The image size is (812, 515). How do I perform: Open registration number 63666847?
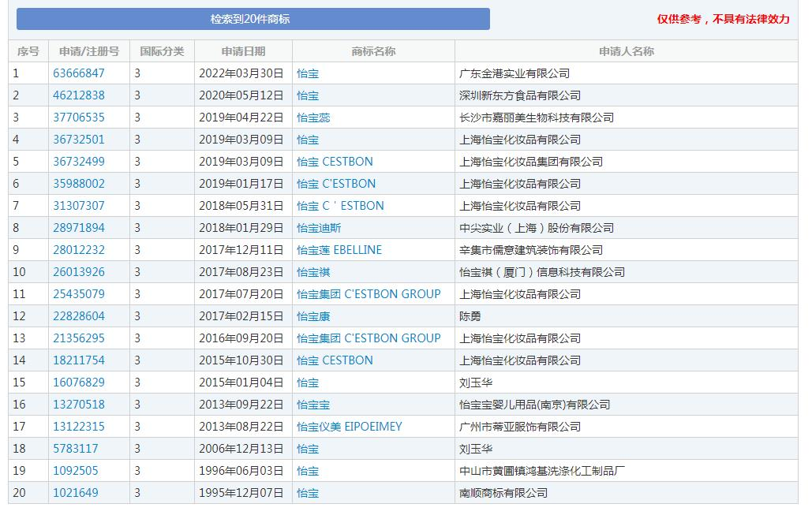(x=79, y=73)
